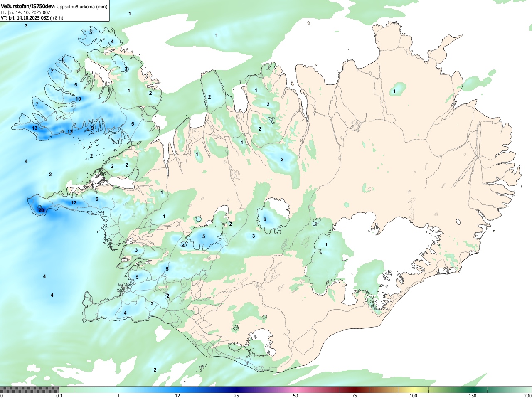532x399 pixels.
Task: Select the 150 tick label on the colour scale
Action: pyautogui.click(x=473, y=396)
